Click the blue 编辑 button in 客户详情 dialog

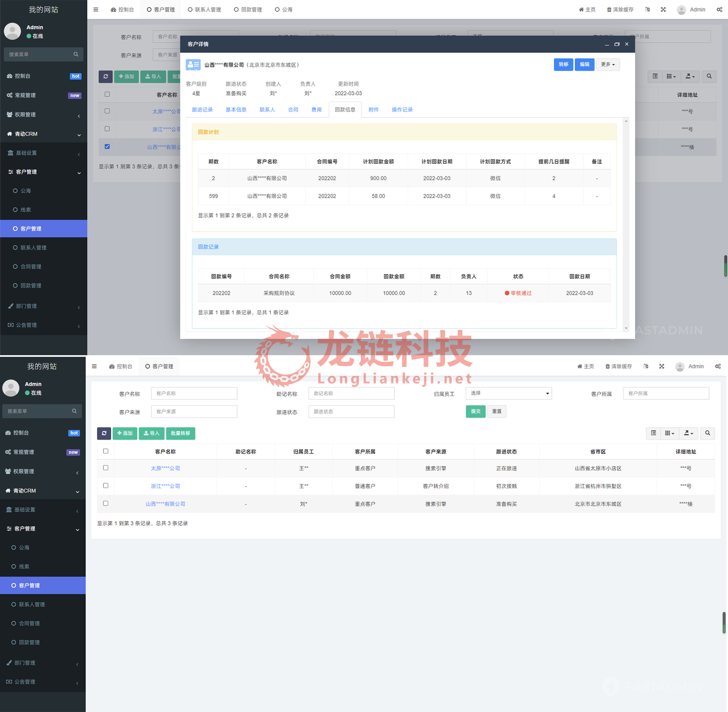pyautogui.click(x=584, y=64)
